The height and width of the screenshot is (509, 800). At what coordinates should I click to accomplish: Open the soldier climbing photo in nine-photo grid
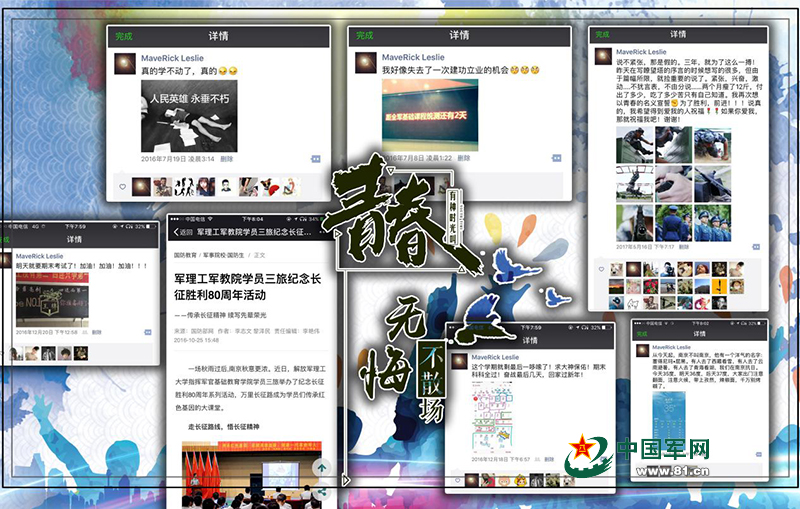coord(635,145)
